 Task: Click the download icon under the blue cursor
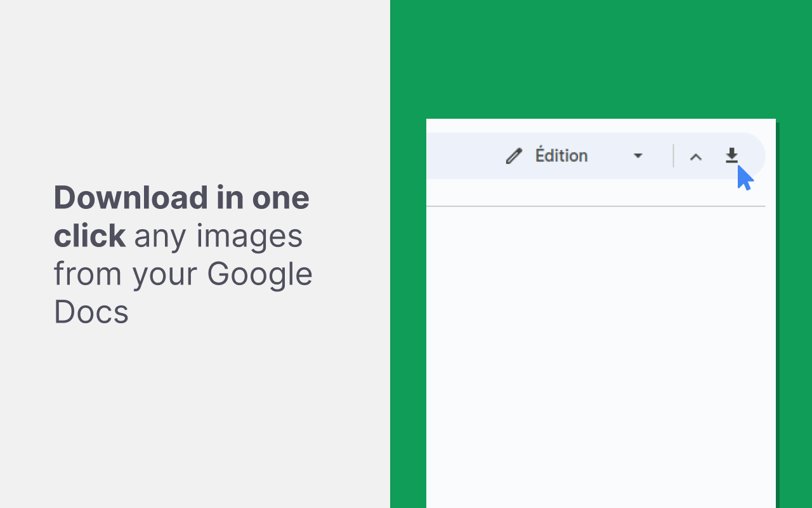pyautogui.click(x=731, y=156)
